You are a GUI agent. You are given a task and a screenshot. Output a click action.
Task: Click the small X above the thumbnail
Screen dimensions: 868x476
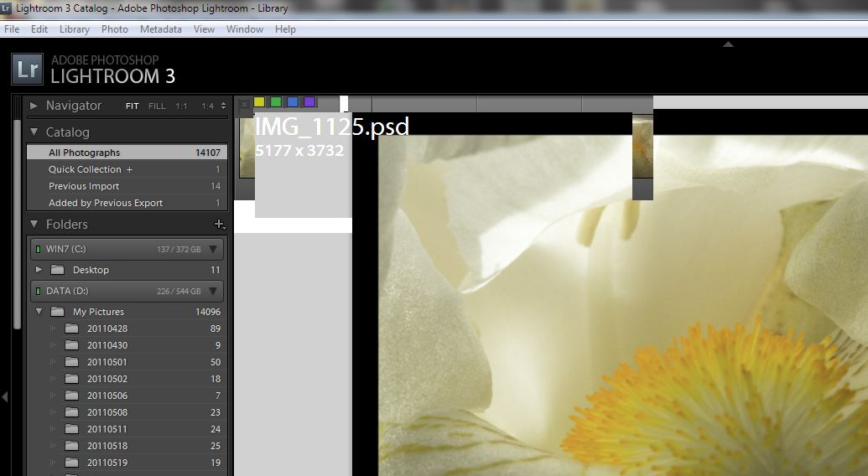point(244,104)
